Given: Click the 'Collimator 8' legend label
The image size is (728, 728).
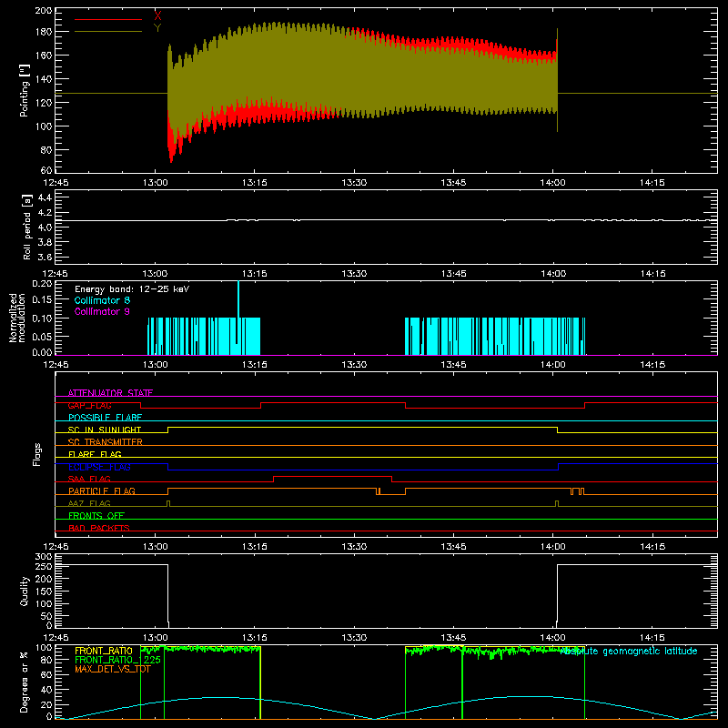Looking at the screenshot, I should [x=102, y=300].
